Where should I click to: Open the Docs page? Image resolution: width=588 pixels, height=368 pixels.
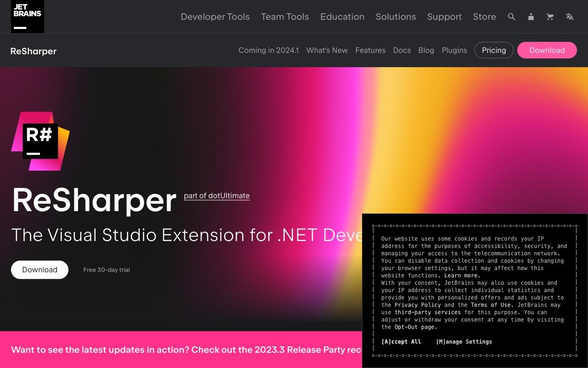[402, 50]
